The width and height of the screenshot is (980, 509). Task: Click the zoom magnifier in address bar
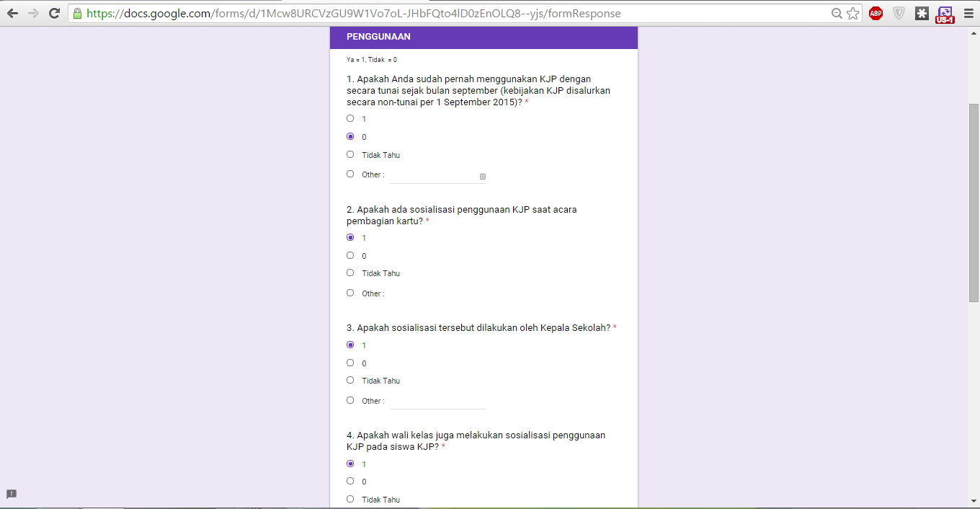point(837,13)
